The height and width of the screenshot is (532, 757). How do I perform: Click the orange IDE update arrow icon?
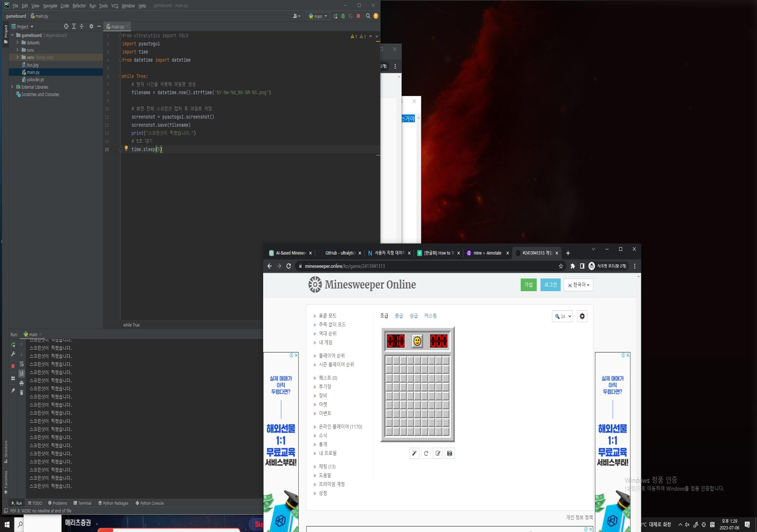pos(376,16)
